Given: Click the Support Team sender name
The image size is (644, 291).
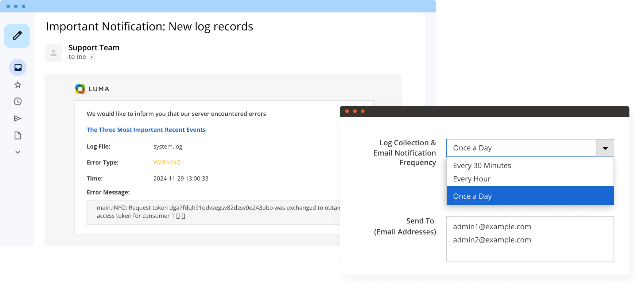Looking at the screenshot, I should click(x=94, y=47).
